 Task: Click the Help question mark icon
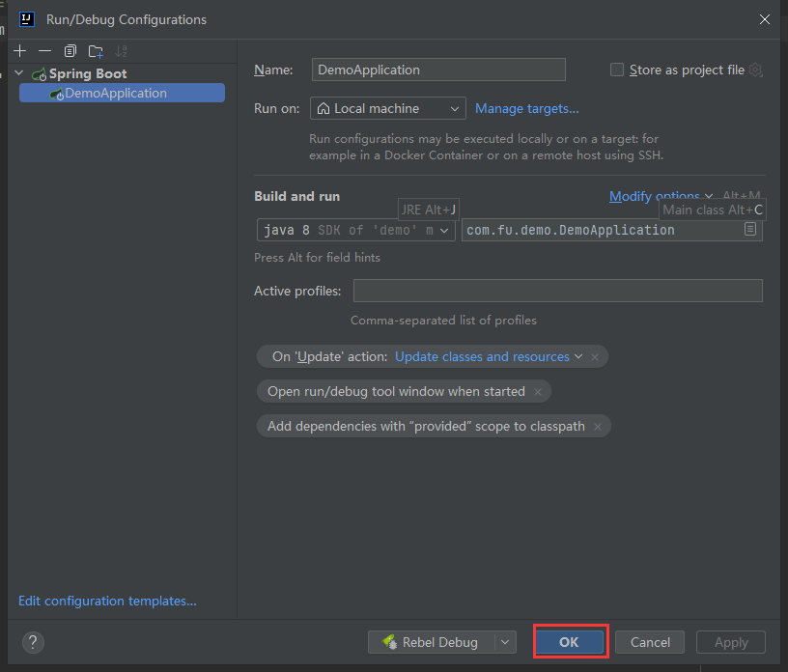coord(32,642)
